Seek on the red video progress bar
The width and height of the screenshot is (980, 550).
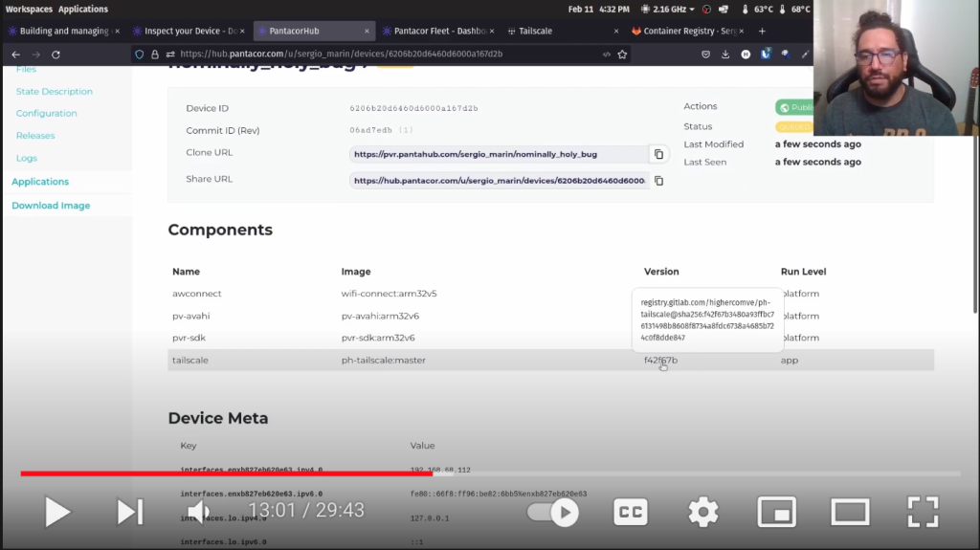point(226,473)
